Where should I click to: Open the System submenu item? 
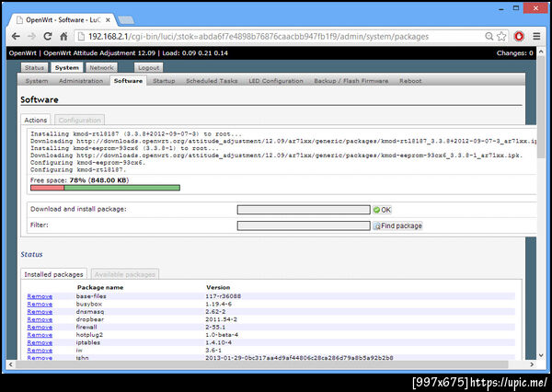coord(37,81)
